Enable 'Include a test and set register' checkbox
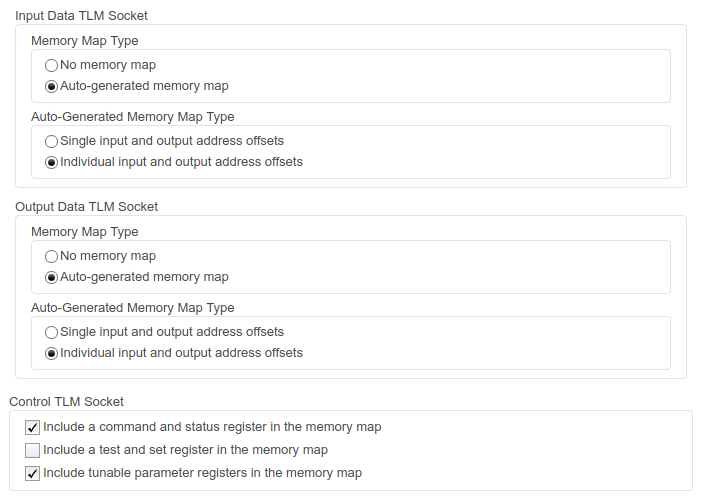This screenshot has width=703, height=501. click(32, 450)
